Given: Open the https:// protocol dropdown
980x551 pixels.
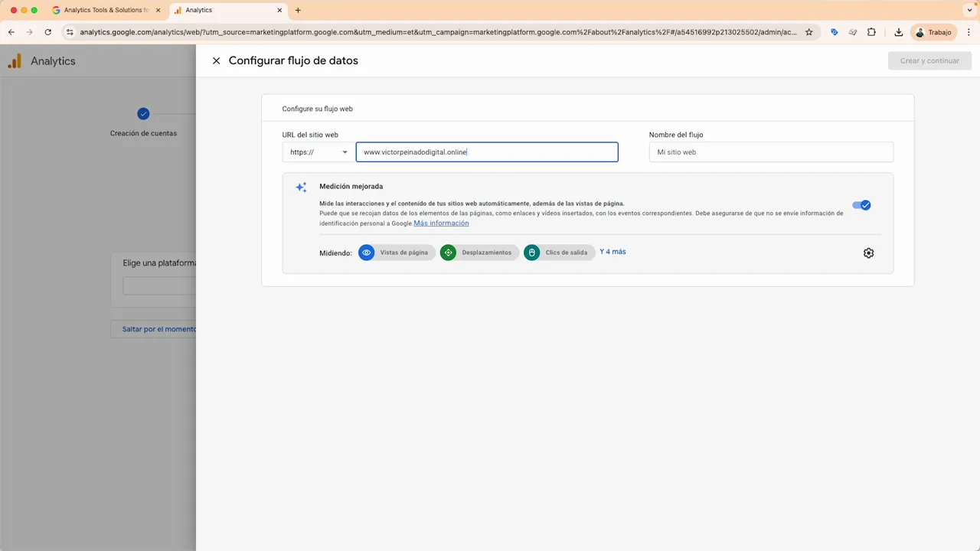Looking at the screenshot, I should click(318, 152).
